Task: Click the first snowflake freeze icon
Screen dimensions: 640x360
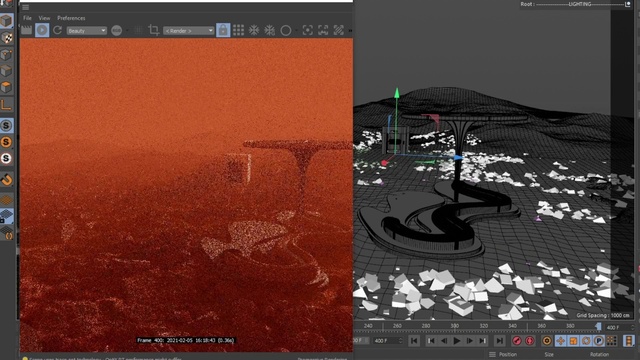Action: (x=254, y=30)
